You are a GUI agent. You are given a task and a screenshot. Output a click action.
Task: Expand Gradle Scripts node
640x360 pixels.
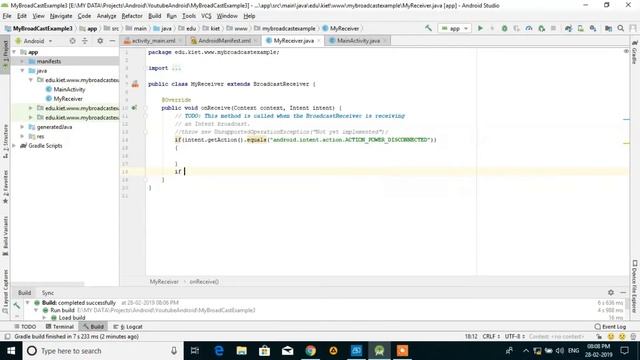click(x=14, y=146)
